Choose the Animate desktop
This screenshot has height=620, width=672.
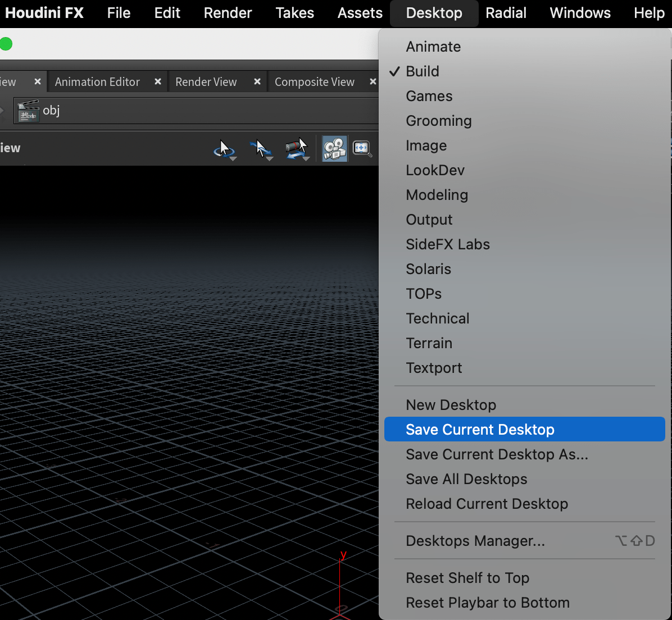tap(525, 47)
